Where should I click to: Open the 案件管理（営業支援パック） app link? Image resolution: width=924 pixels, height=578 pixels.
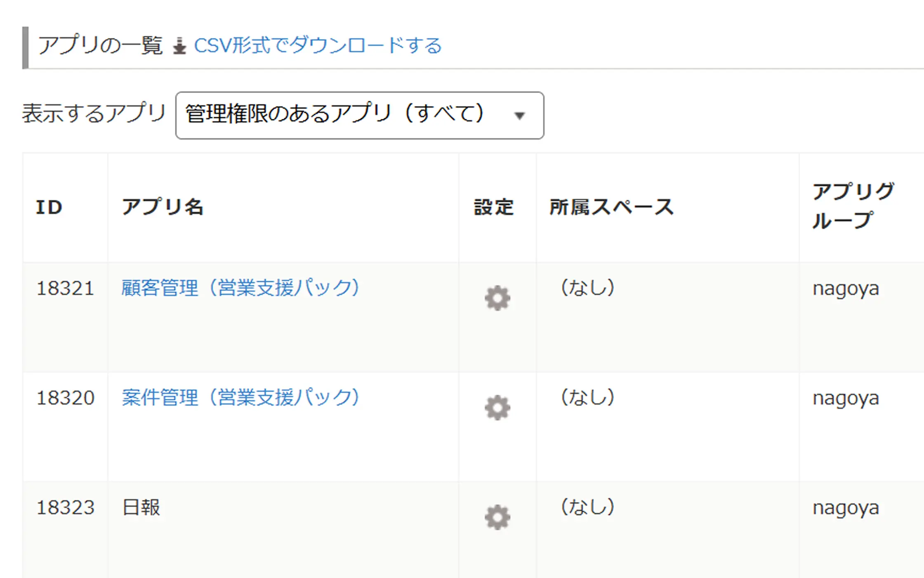click(x=240, y=398)
